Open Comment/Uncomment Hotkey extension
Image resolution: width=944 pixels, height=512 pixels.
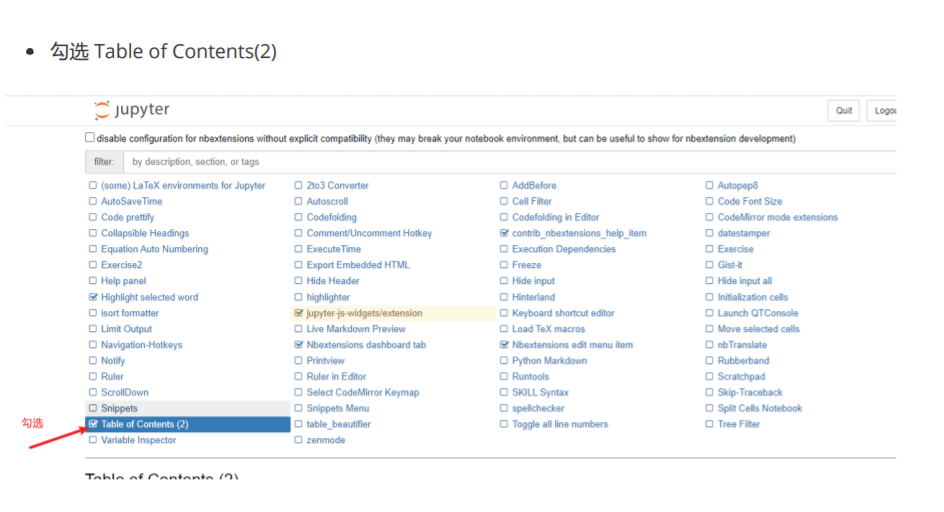click(x=369, y=233)
